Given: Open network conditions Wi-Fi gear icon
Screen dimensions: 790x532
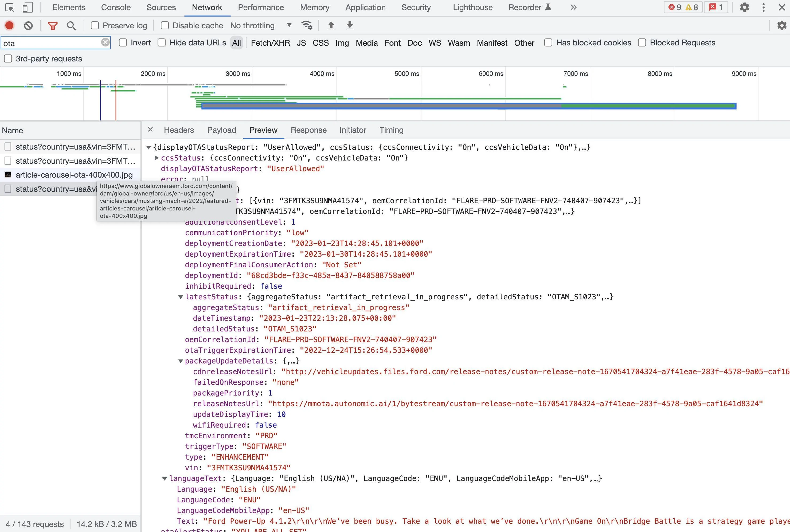Looking at the screenshot, I should (x=307, y=25).
